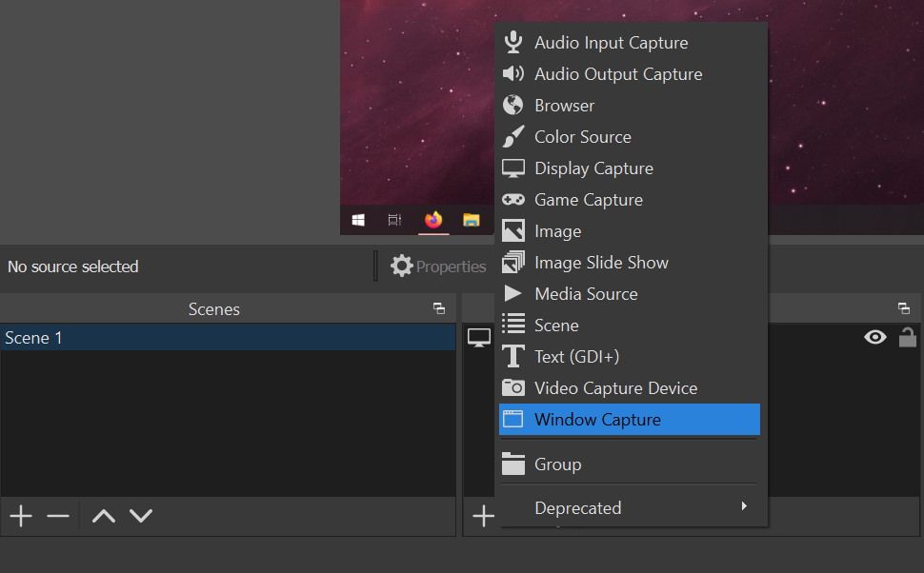This screenshot has width=924, height=573.
Task: Choose Audio Input Capture
Action: pyautogui.click(x=610, y=42)
